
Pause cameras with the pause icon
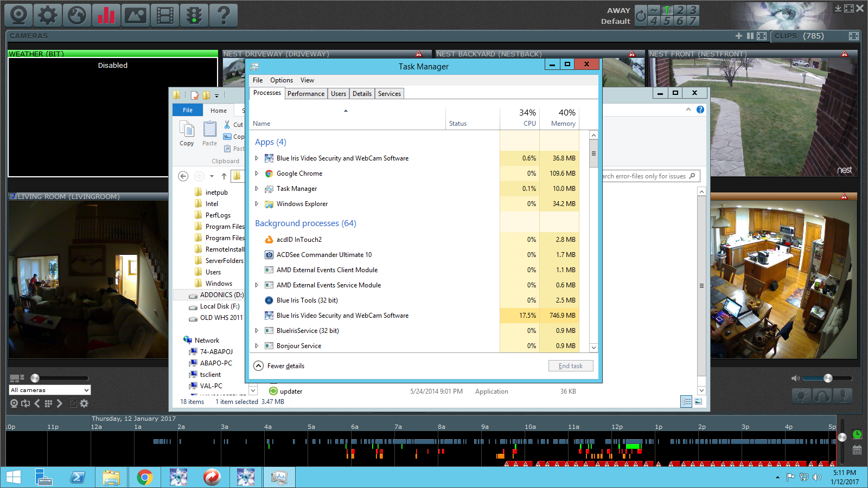tap(750, 36)
